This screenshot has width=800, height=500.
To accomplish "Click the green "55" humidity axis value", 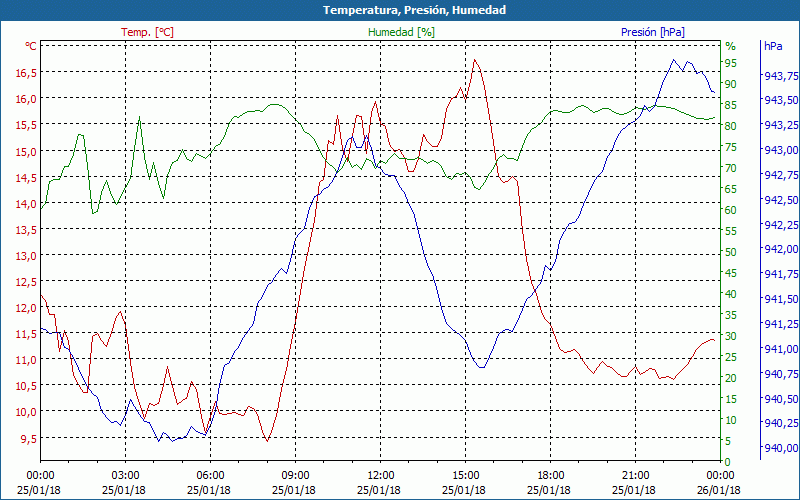I will (x=731, y=231).
